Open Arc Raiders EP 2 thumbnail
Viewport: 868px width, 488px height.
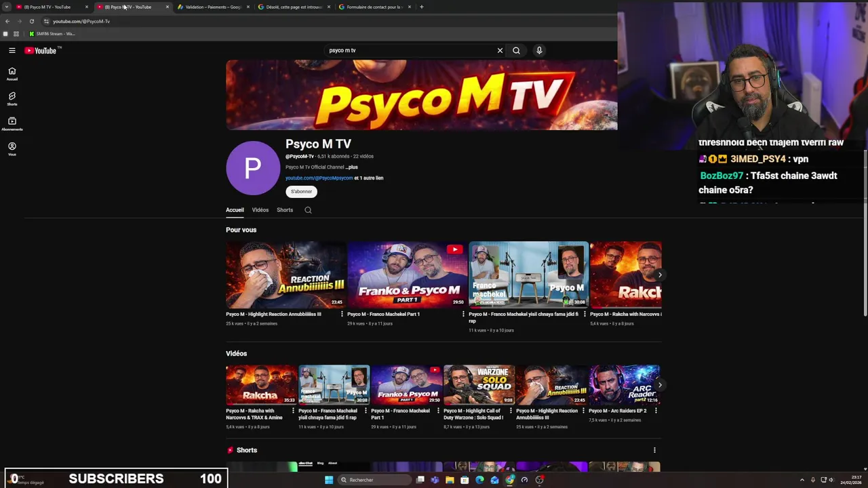(x=625, y=385)
